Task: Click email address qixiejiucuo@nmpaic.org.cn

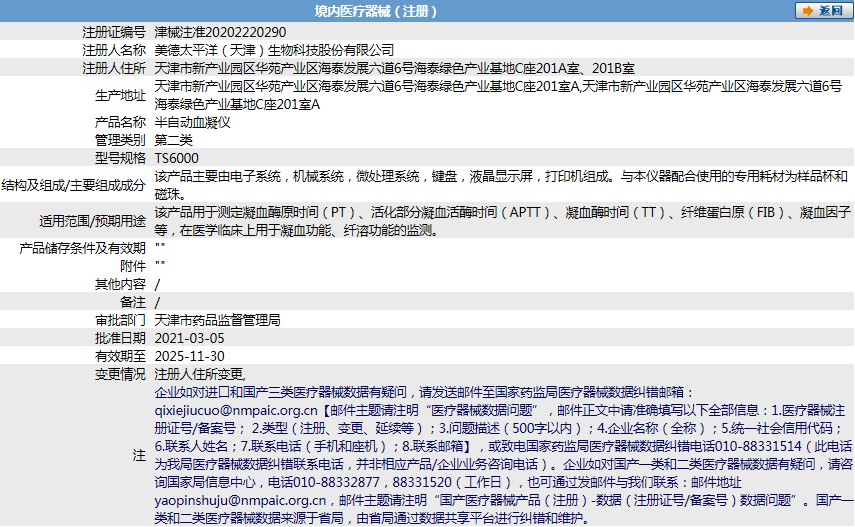Action: tap(236, 410)
